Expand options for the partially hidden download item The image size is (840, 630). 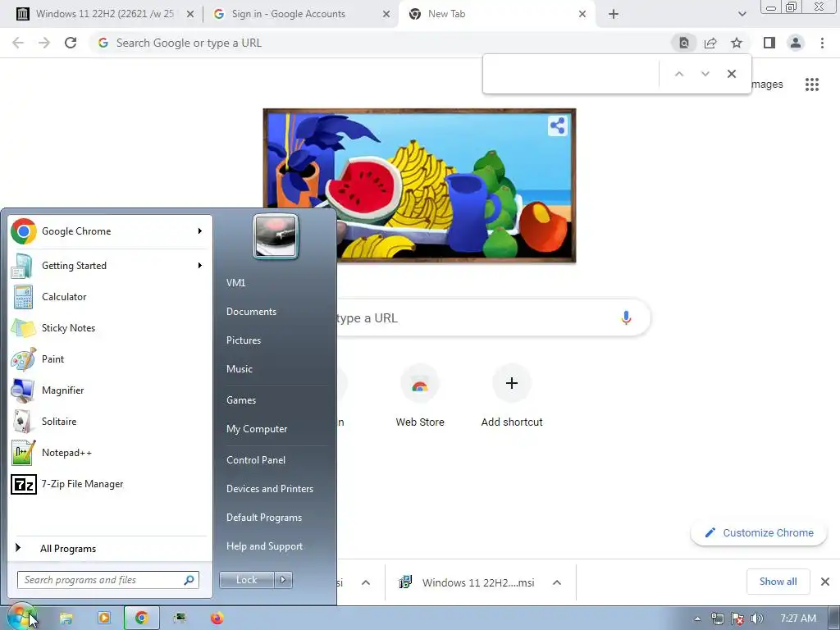(366, 582)
